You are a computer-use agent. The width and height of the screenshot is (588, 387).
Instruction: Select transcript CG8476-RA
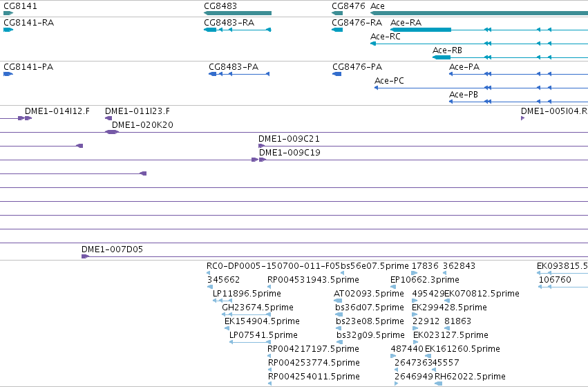coord(357,23)
